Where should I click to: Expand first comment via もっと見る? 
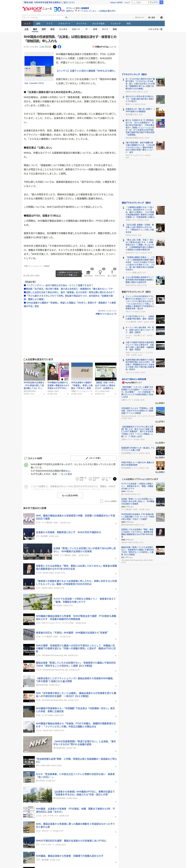(x=66, y=474)
